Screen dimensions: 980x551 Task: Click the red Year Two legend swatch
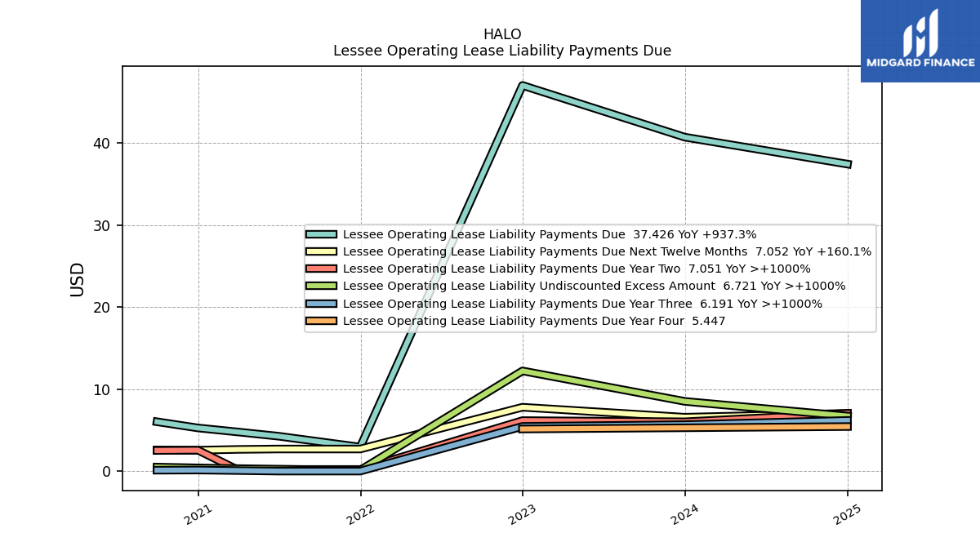click(321, 269)
